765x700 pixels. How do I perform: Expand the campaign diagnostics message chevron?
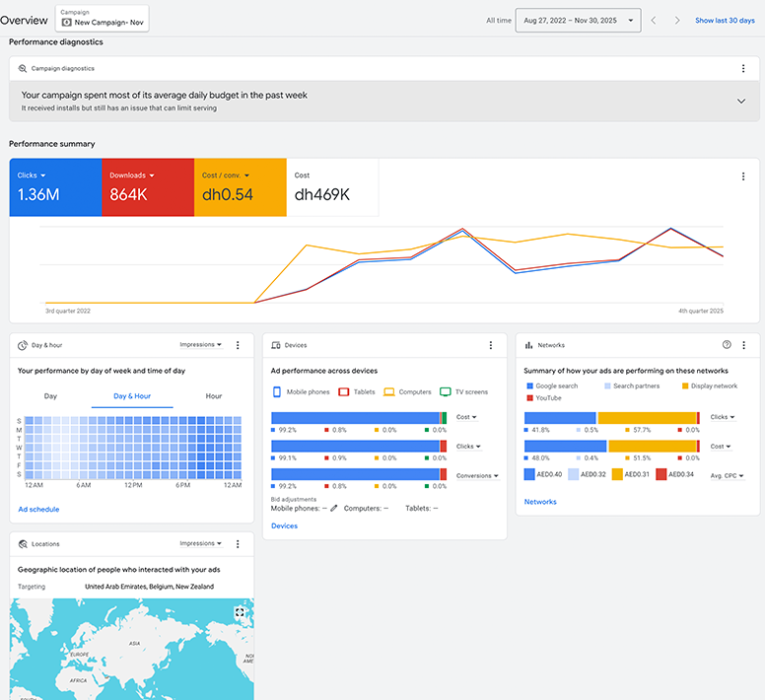pos(741,102)
